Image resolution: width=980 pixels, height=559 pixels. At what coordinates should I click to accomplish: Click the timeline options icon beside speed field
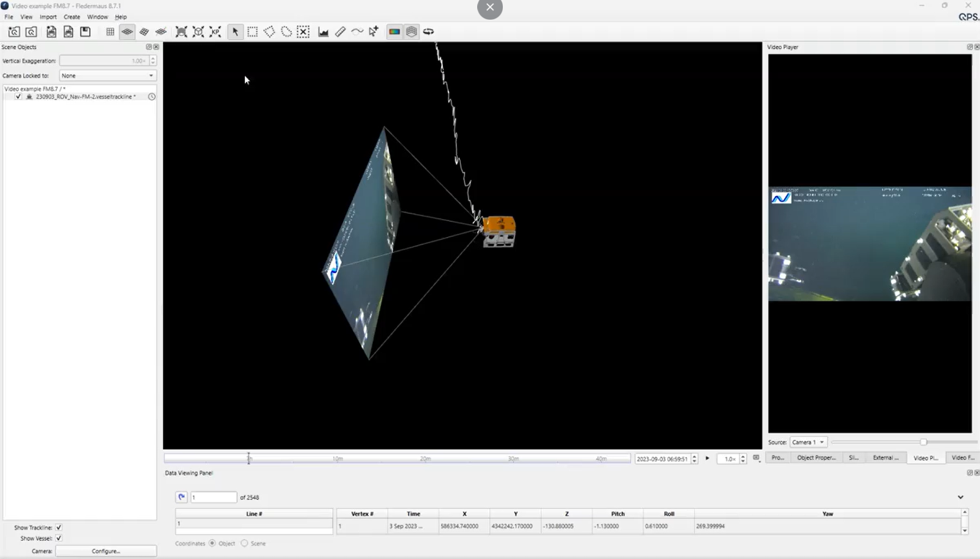[x=756, y=458]
